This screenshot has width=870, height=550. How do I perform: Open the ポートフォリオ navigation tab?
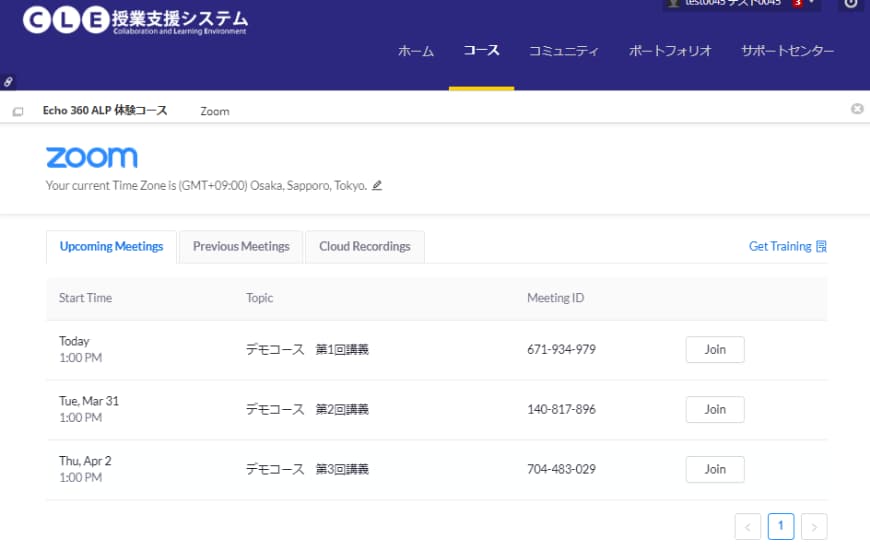click(x=670, y=51)
